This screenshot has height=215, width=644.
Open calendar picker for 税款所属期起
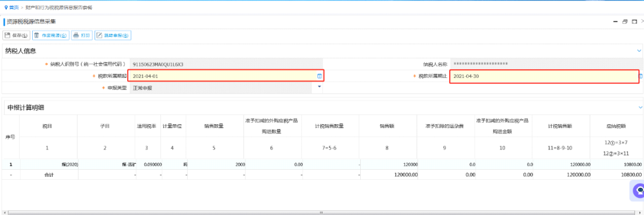(x=319, y=76)
